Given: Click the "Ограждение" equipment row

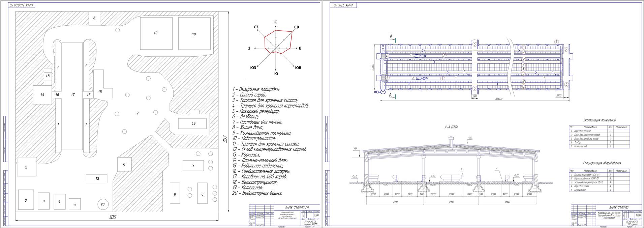Looking at the screenshot, I should click(600, 190).
